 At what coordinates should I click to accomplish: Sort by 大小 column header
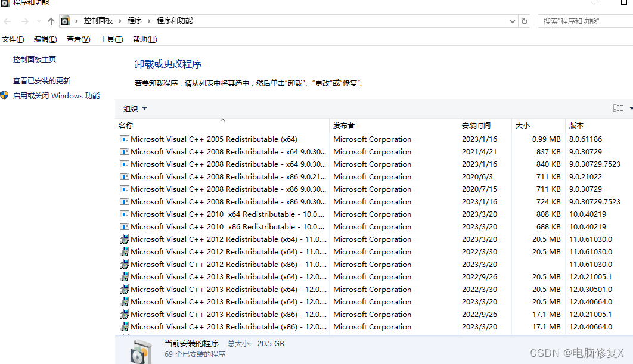coord(538,126)
